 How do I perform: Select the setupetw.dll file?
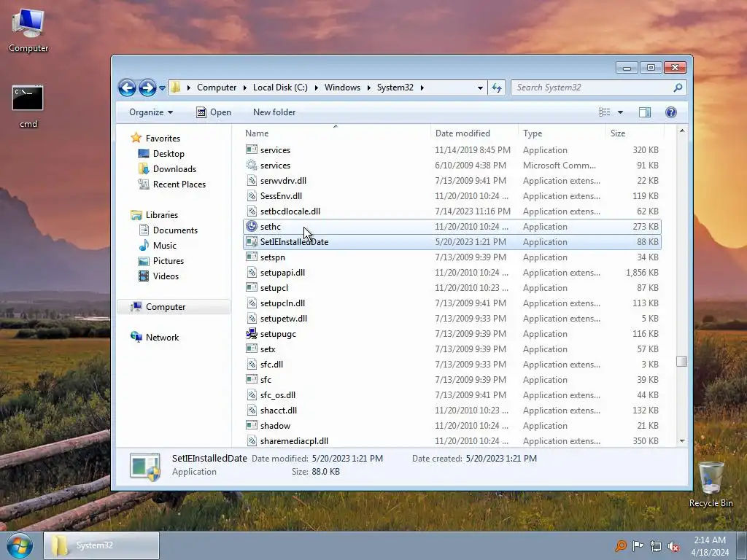point(283,319)
